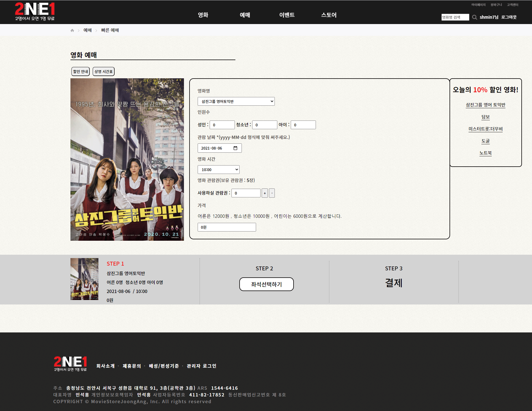Image resolution: width=532 pixels, height=411 pixels.
Task: Open discount movie 노트북 link
Action: point(486,153)
